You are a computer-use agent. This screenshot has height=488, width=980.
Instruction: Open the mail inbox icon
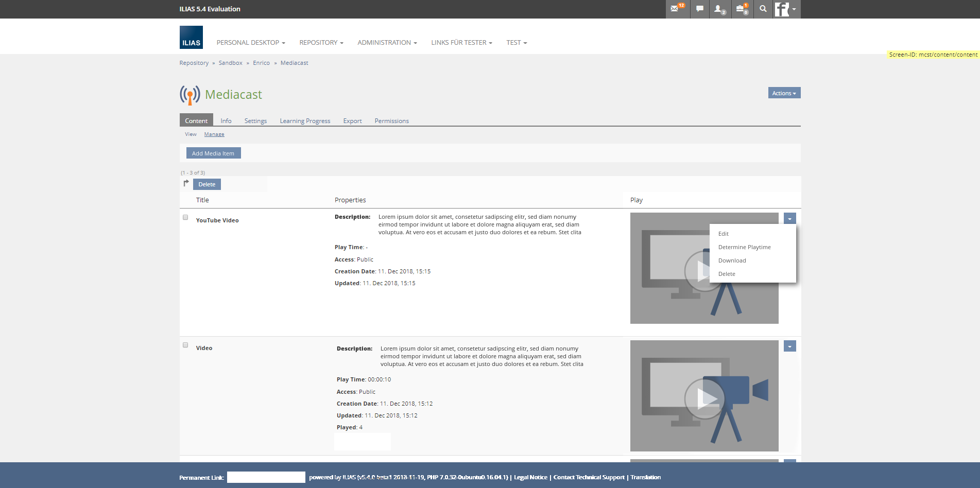point(676,9)
